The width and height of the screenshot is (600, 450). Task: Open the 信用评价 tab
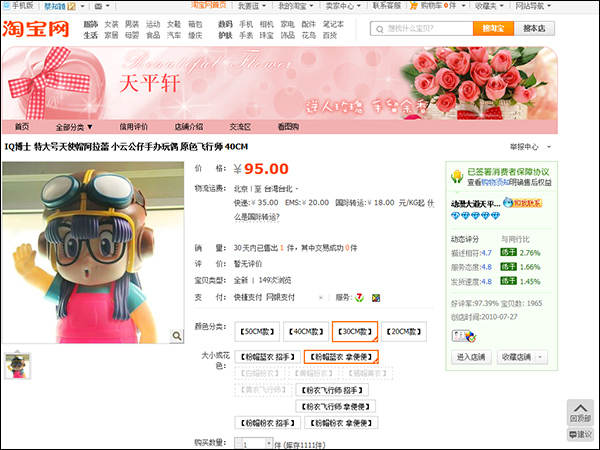(134, 127)
